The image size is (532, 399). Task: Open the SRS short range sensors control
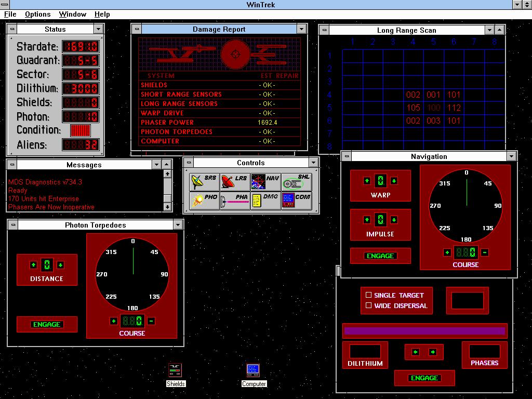pyautogui.click(x=204, y=182)
